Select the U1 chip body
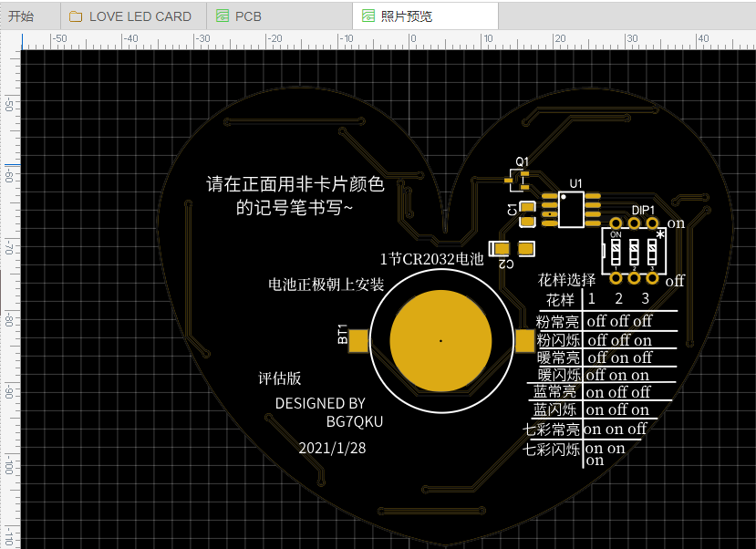 [x=572, y=209]
